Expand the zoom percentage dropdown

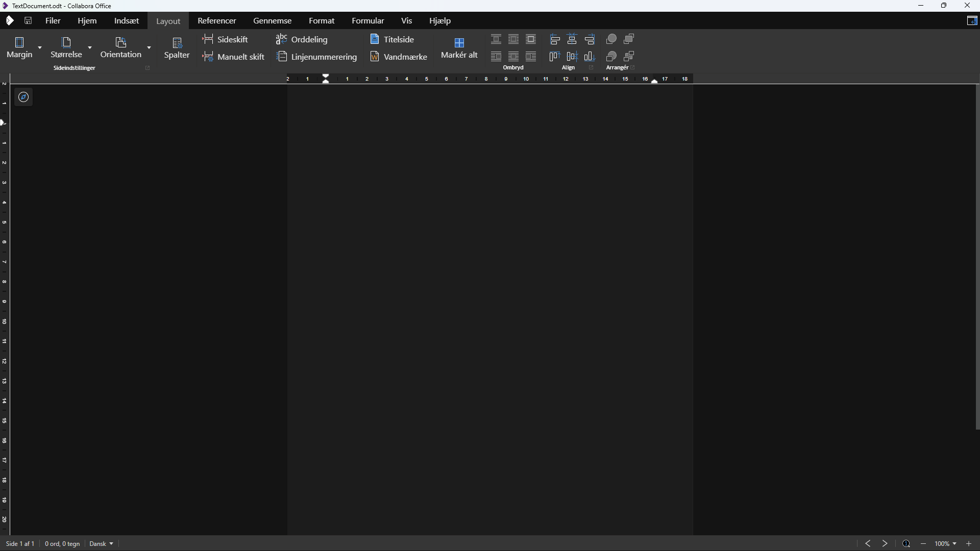(955, 543)
